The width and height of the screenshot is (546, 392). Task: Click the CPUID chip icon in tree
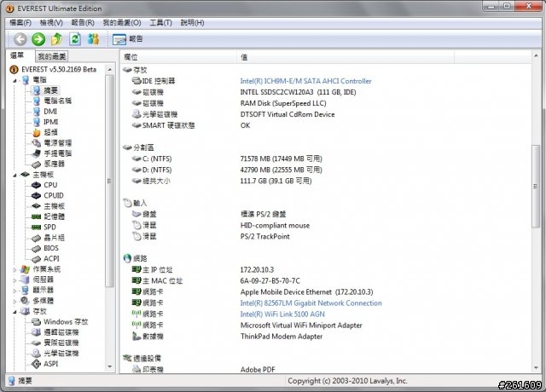click(36, 195)
